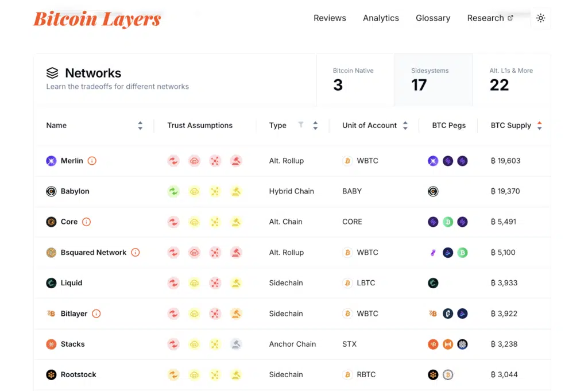
Task: Click the '₿ 3,238' supply value
Action: pos(504,344)
